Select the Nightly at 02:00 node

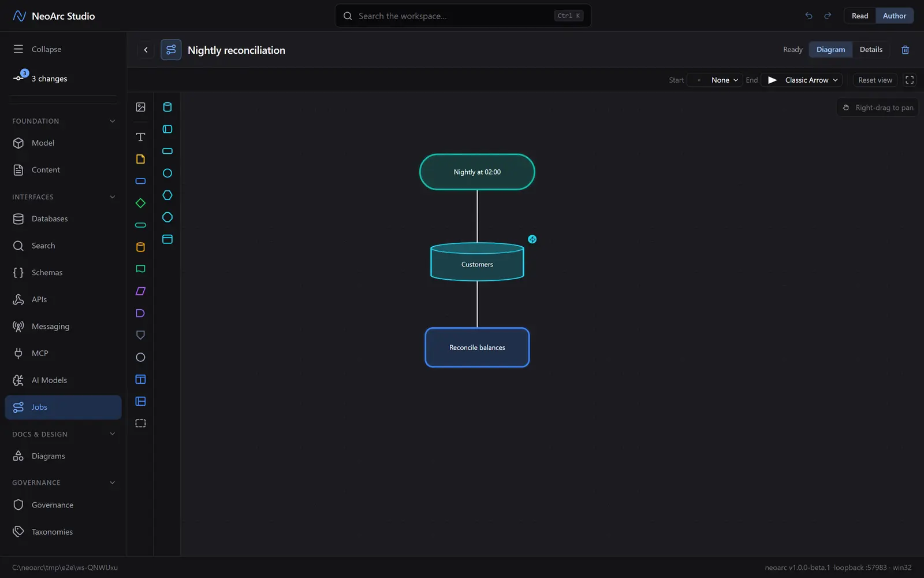tap(477, 172)
